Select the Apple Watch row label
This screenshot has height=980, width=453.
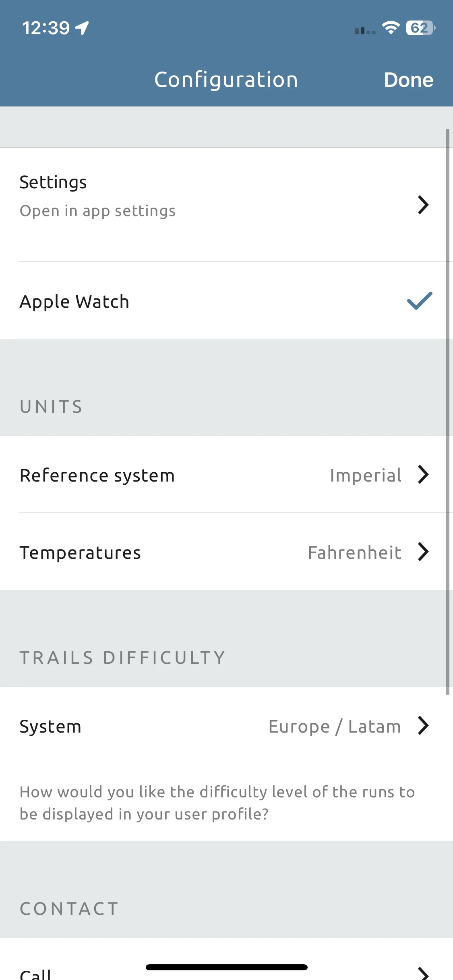coord(74,302)
